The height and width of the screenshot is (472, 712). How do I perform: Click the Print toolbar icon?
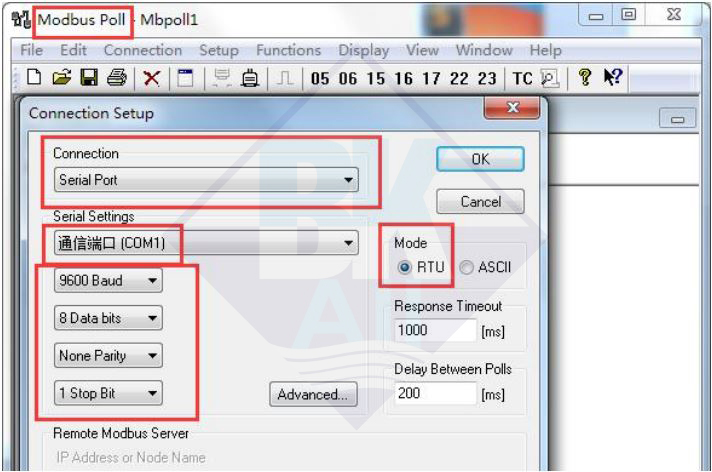(x=117, y=78)
